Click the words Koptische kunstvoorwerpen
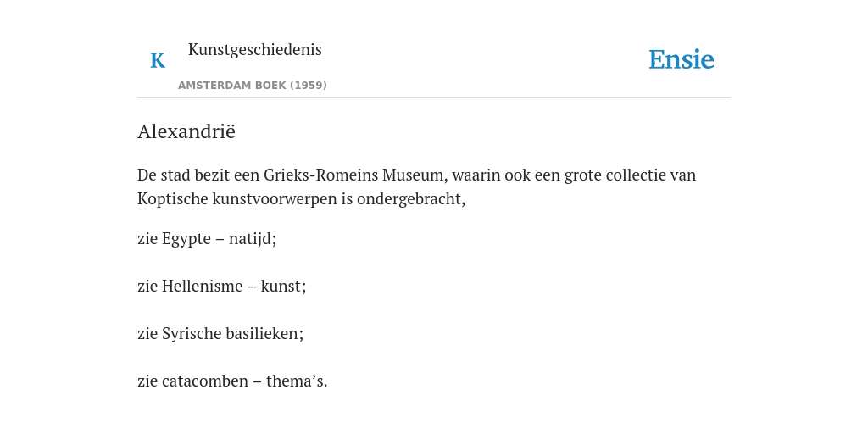This screenshot has height=434, width=868. pyautogui.click(x=237, y=198)
